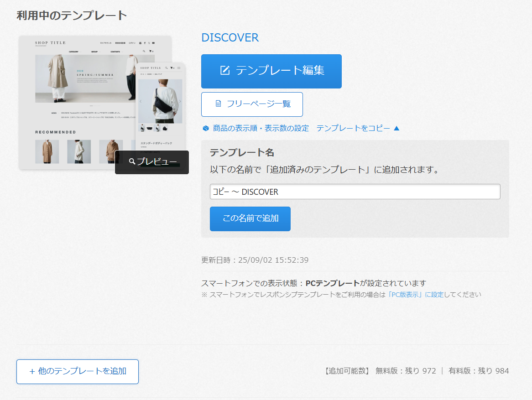Viewport: 532px width, 400px height.
Task: Click the pencil edit icon on テンプレート編集
Action: [224, 70]
